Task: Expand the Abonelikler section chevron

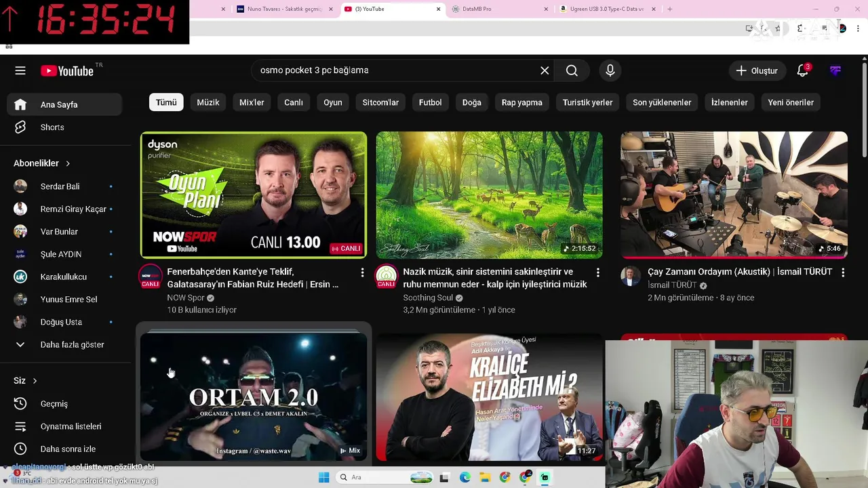Action: 68,163
